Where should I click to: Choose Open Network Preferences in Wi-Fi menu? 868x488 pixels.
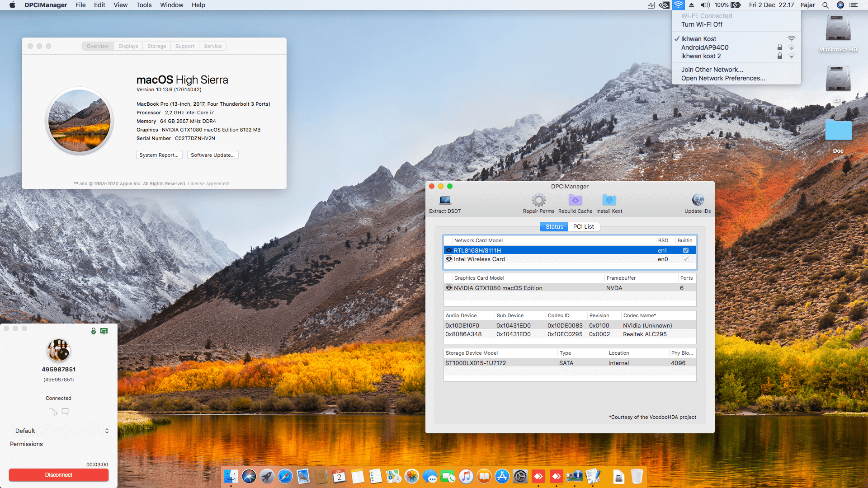tap(723, 78)
